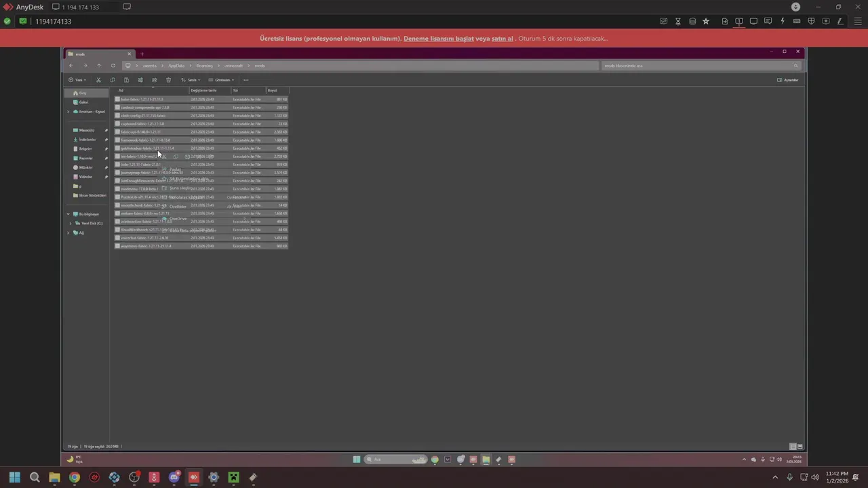
Task: Go up one folder with the Up arrow
Action: tap(99, 66)
